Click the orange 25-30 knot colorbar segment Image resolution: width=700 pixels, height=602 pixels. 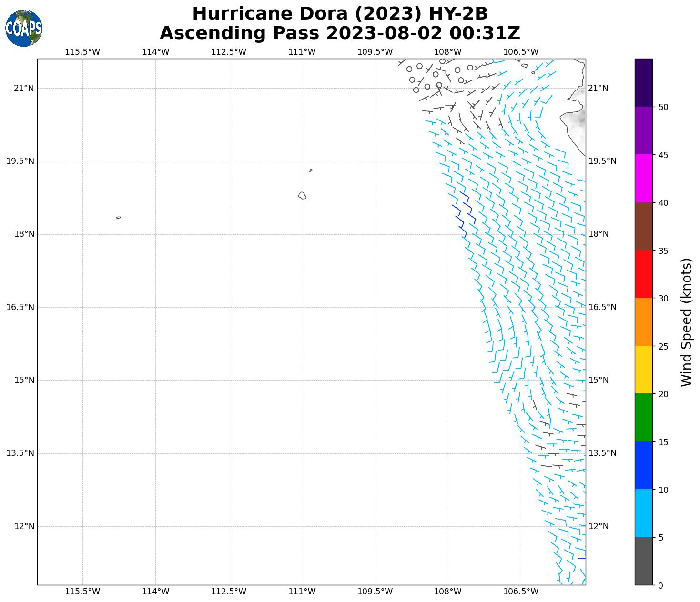click(x=643, y=321)
